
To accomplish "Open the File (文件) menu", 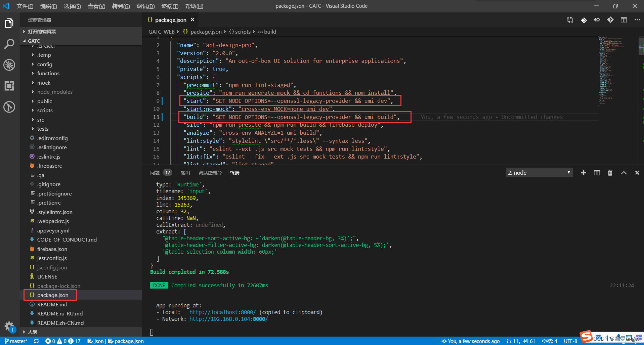I will 25,6.
